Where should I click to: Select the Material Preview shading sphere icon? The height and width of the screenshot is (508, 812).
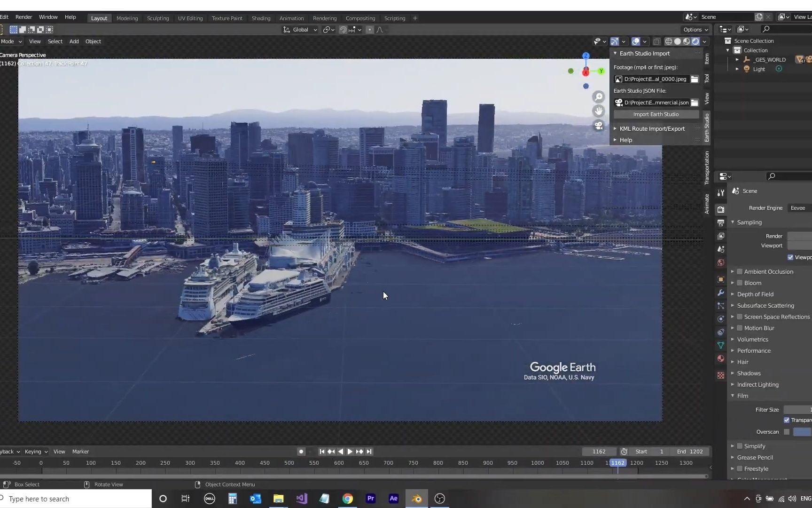click(686, 41)
